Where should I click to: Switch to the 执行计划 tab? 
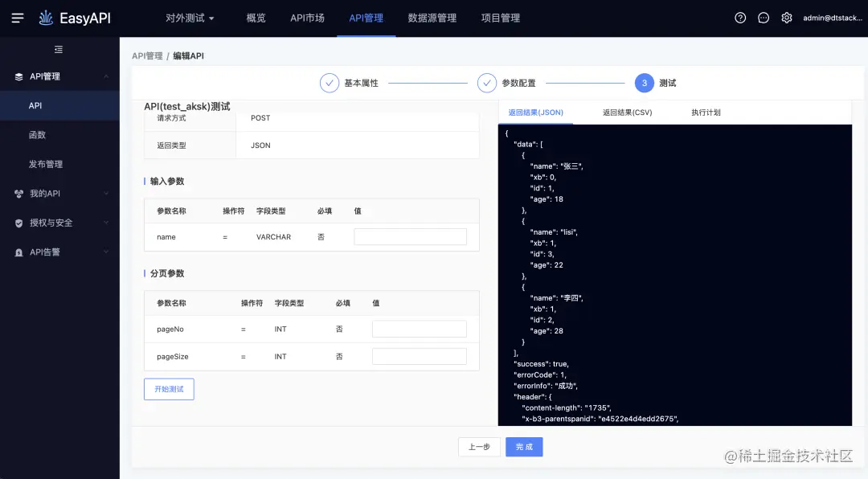click(706, 113)
